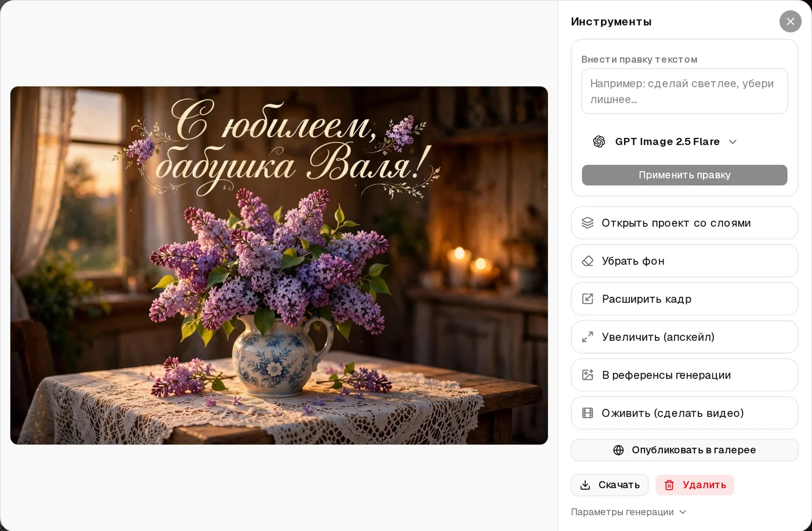Click the Внести правку текстом label

click(639, 59)
